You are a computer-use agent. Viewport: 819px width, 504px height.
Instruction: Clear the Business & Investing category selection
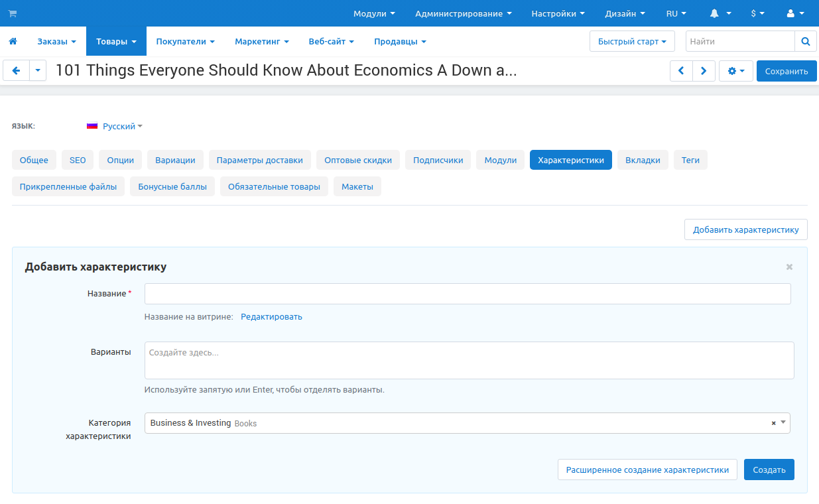pos(773,423)
